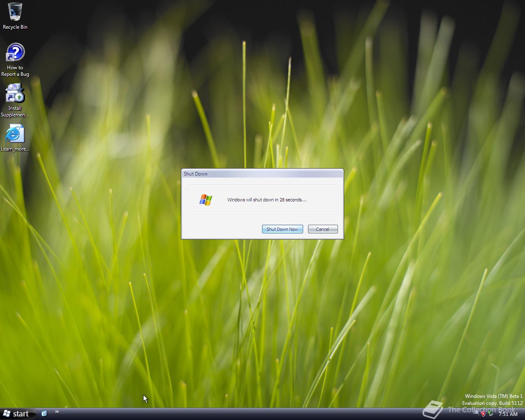Click the network connection tray icon
This screenshot has height=420, width=525.
[x=476, y=412]
